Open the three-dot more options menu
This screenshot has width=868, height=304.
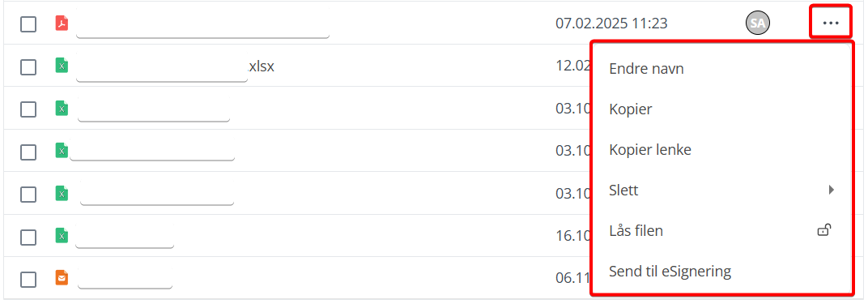[831, 24]
